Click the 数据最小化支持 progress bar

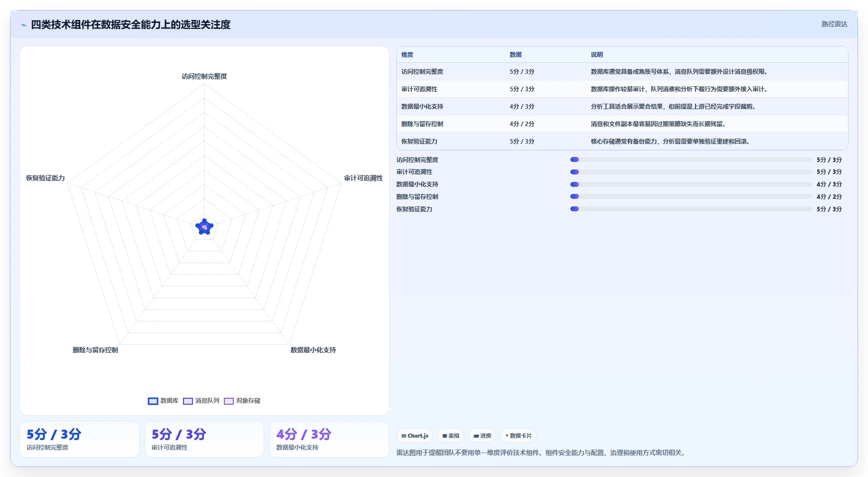[691, 184]
